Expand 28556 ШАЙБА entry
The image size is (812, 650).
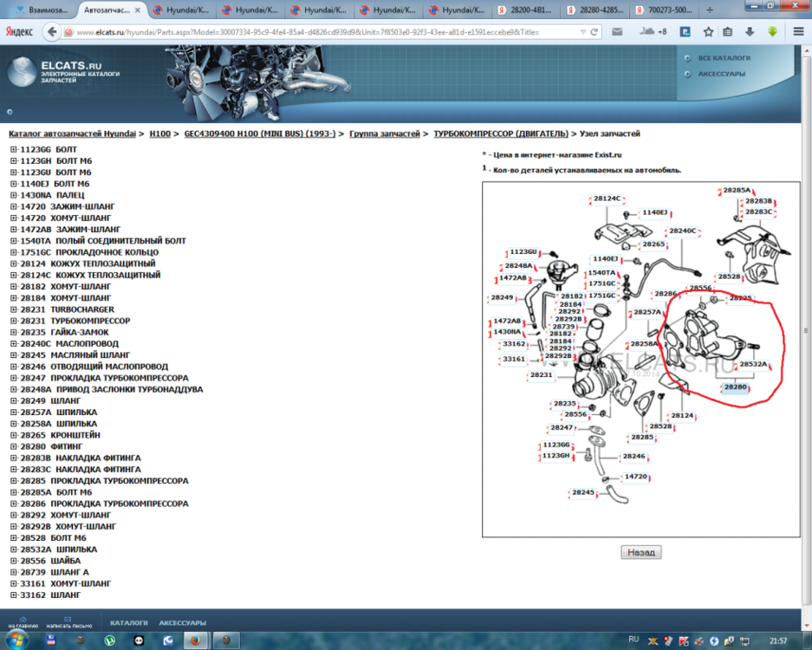[x=14, y=561]
